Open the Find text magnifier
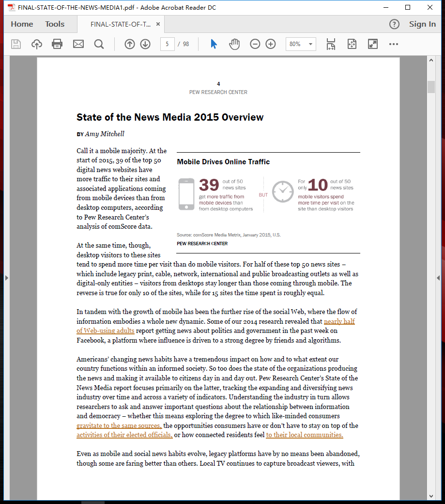The width and height of the screenshot is (445, 504). click(99, 44)
